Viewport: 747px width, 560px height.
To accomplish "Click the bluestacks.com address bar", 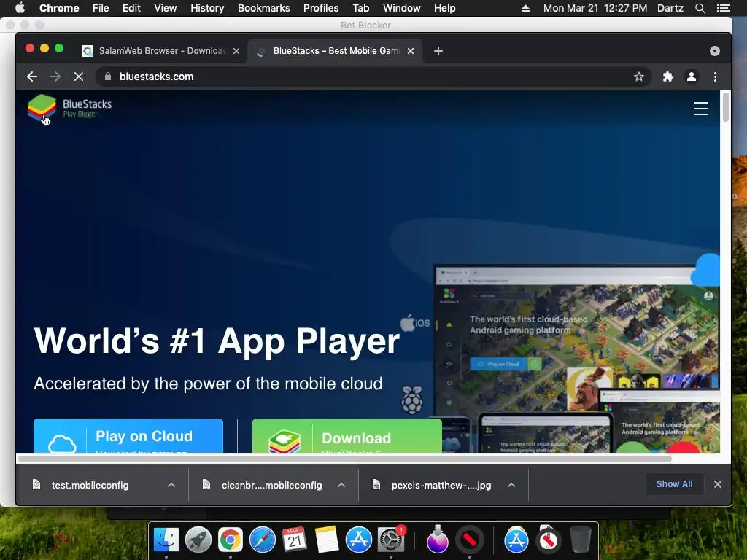I will point(373,77).
